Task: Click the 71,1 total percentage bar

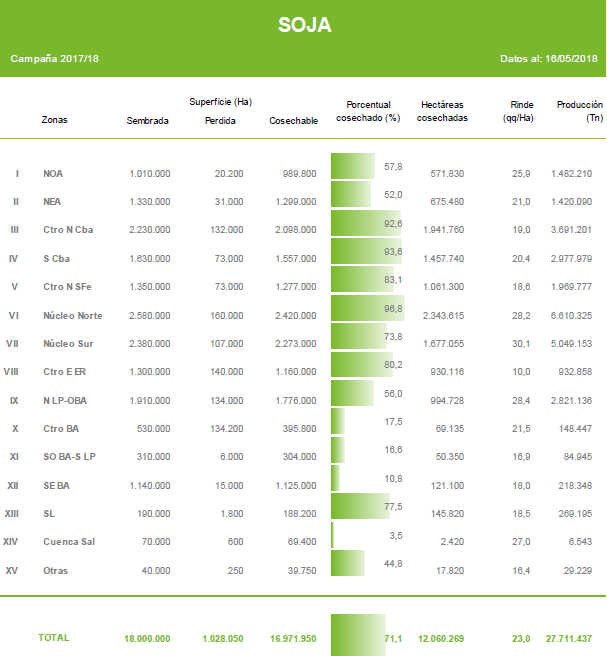Action: [358, 635]
